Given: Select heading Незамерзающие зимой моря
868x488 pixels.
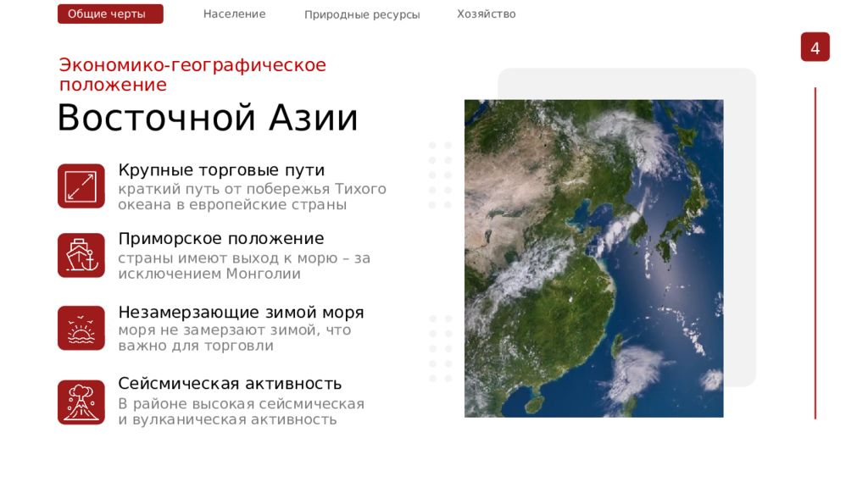Looking at the screenshot, I should pos(241,312).
